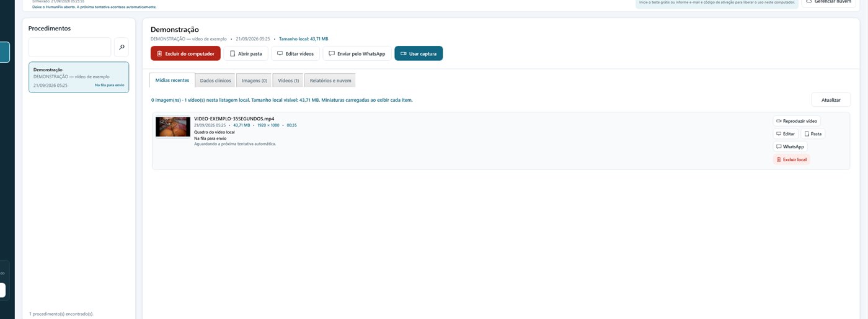Click the listing summary line starting 0 imagem(ns)
This screenshot has height=319, width=868.
pyautogui.click(x=281, y=100)
